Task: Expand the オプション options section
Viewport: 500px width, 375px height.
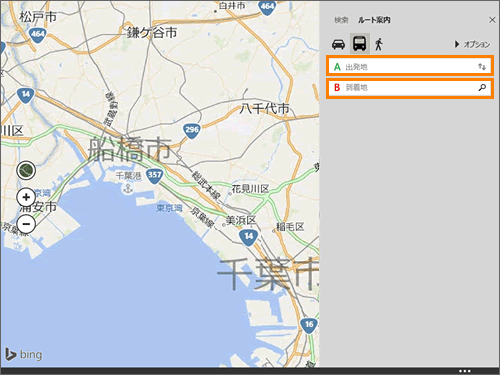Action: [x=472, y=44]
